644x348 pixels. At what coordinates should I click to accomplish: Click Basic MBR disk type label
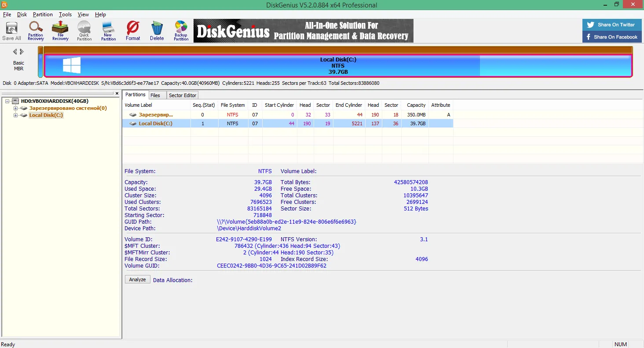tap(18, 66)
